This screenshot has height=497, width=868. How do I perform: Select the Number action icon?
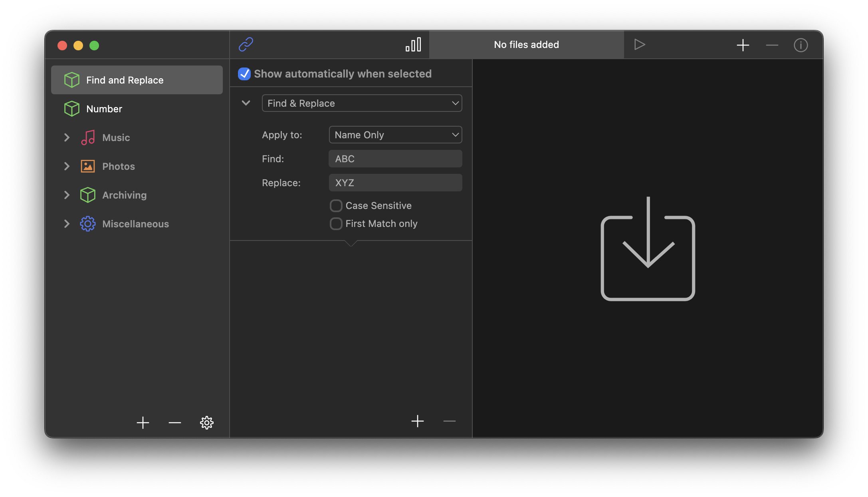pos(71,109)
